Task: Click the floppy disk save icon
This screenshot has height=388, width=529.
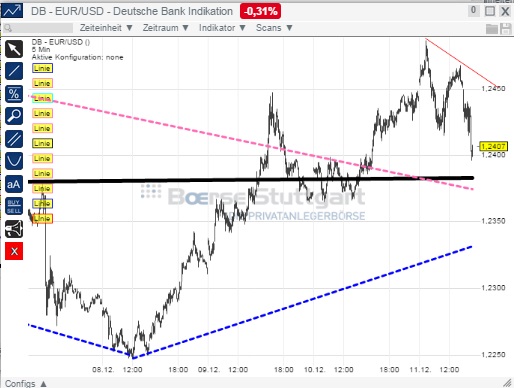Action: click(x=506, y=29)
